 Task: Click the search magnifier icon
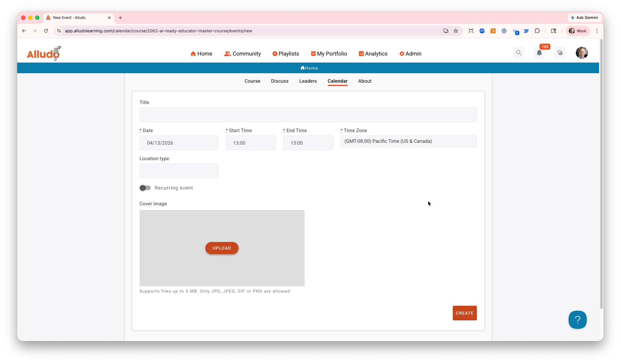519,53
